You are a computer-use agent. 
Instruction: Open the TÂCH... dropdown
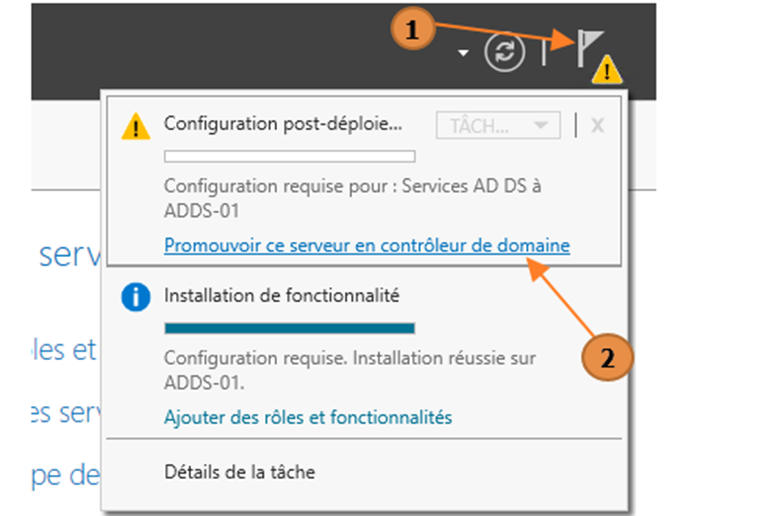click(x=498, y=126)
